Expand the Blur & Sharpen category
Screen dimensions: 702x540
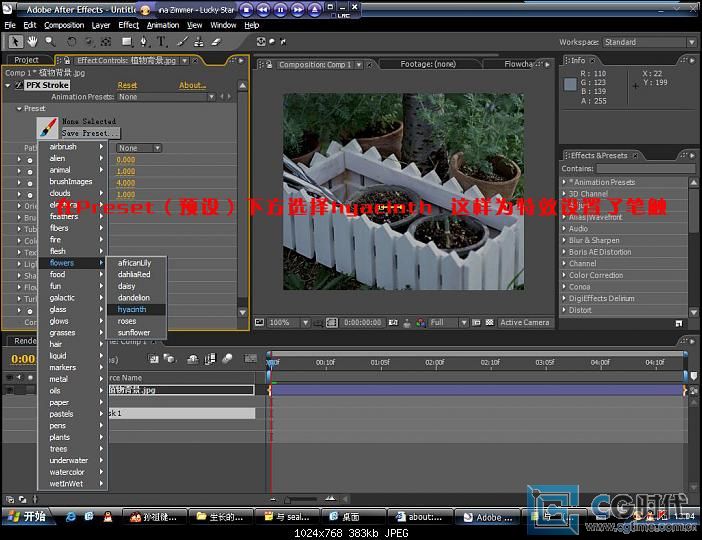click(x=565, y=240)
